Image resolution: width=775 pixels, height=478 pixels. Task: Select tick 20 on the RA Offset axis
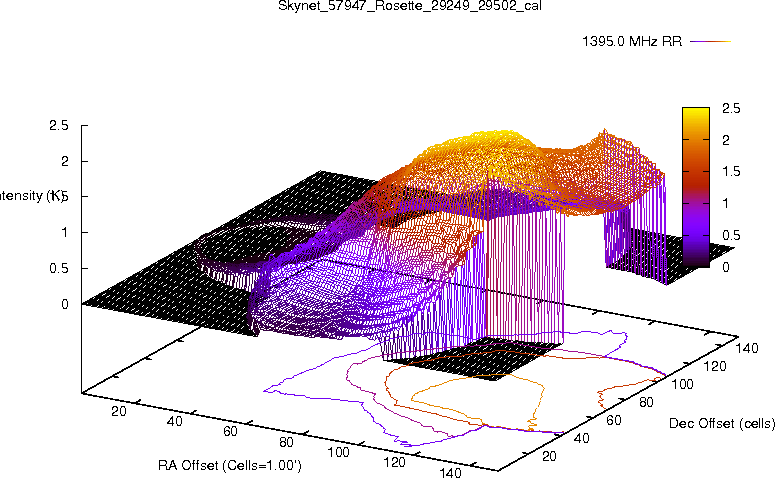(119, 411)
